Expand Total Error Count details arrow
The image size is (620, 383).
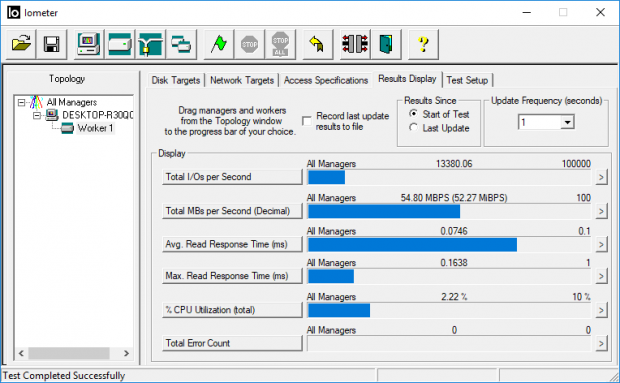click(601, 343)
